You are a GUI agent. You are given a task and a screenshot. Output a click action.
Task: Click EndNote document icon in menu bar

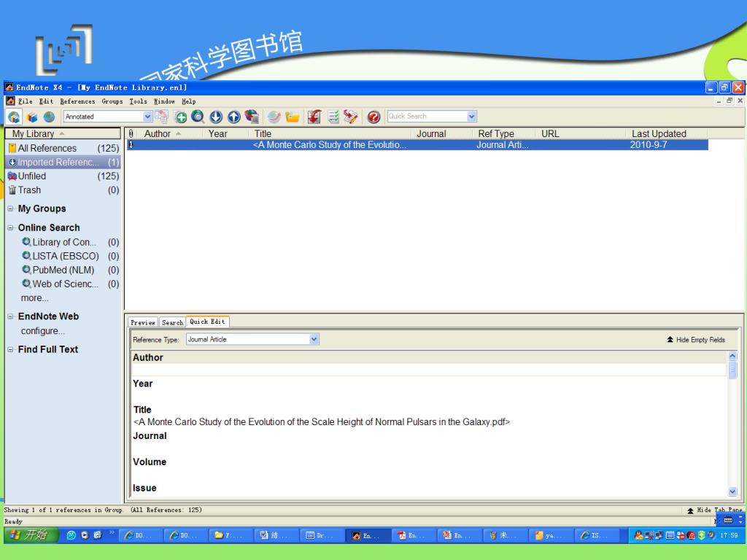(x=10, y=101)
